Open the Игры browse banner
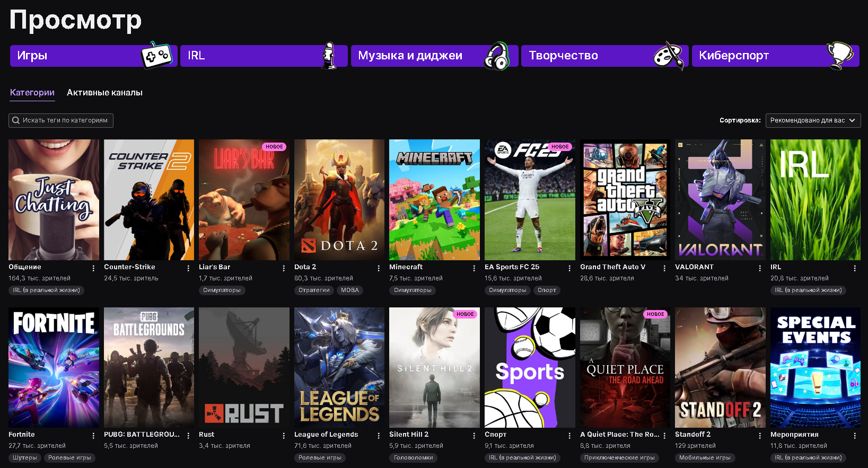Viewport: 868px width, 468px height. pyautogui.click(x=93, y=56)
